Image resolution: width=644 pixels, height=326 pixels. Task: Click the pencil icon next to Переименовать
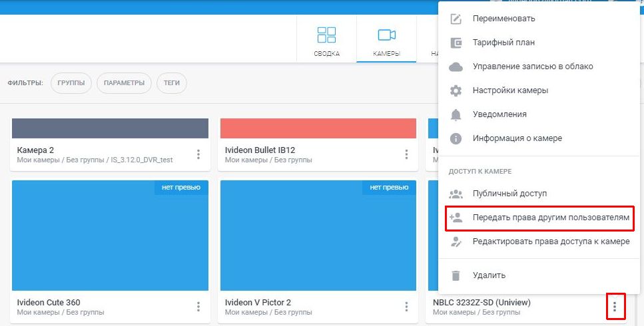[456, 19]
